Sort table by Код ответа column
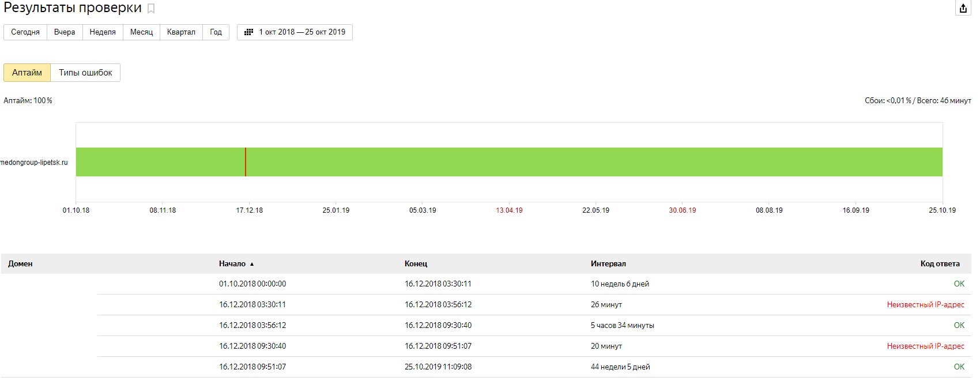Image resolution: width=980 pixels, height=381 pixels. [940, 264]
